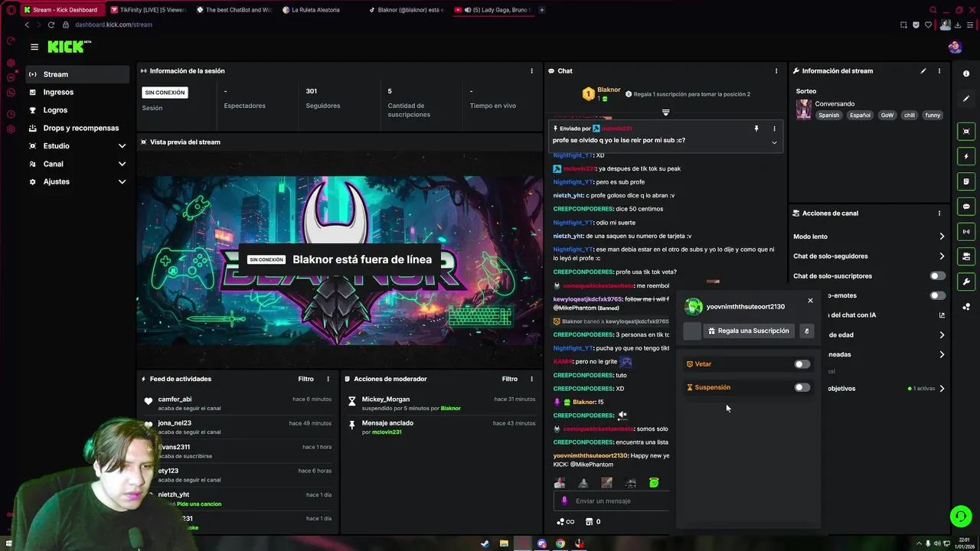Open Filtro in Feed de actividades
980x551 pixels.
pyautogui.click(x=305, y=379)
